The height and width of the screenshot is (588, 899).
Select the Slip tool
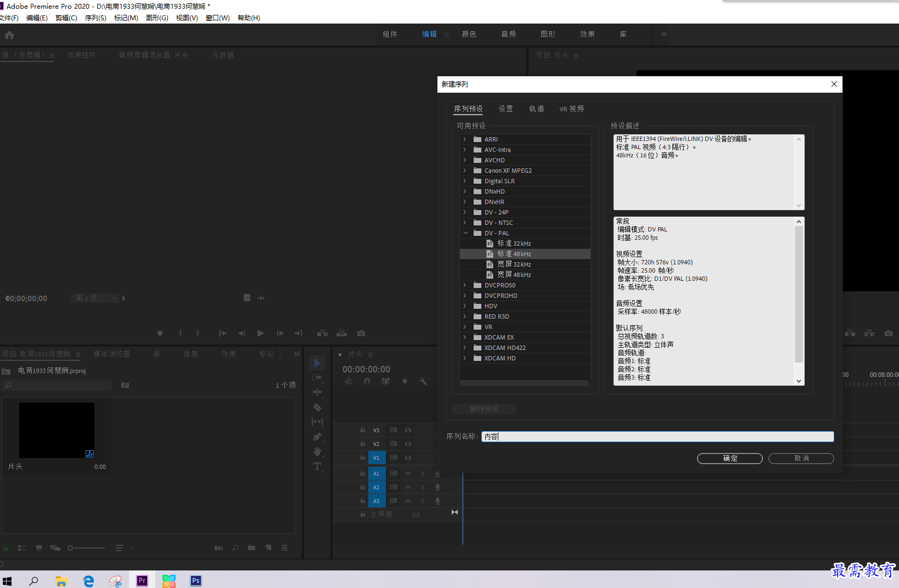317,422
